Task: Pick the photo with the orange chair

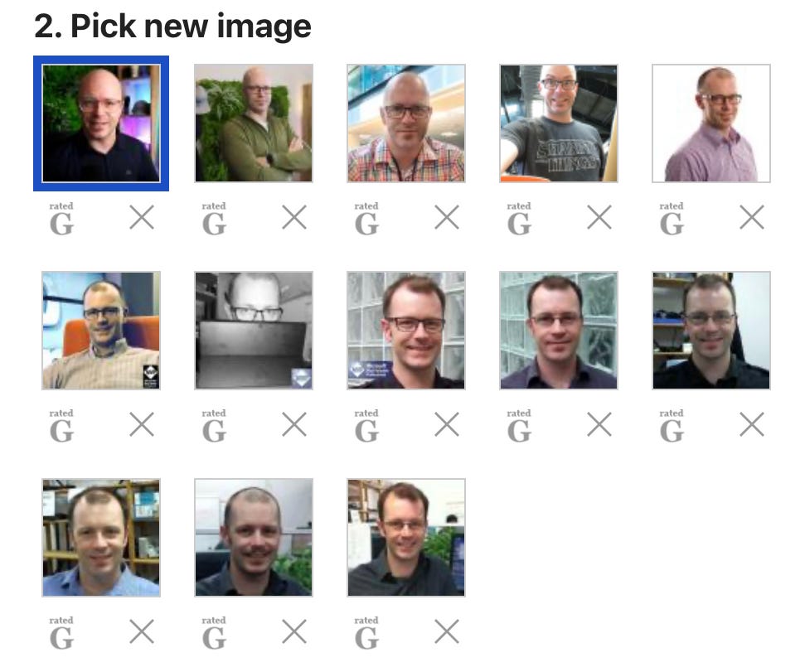Action: (x=101, y=331)
